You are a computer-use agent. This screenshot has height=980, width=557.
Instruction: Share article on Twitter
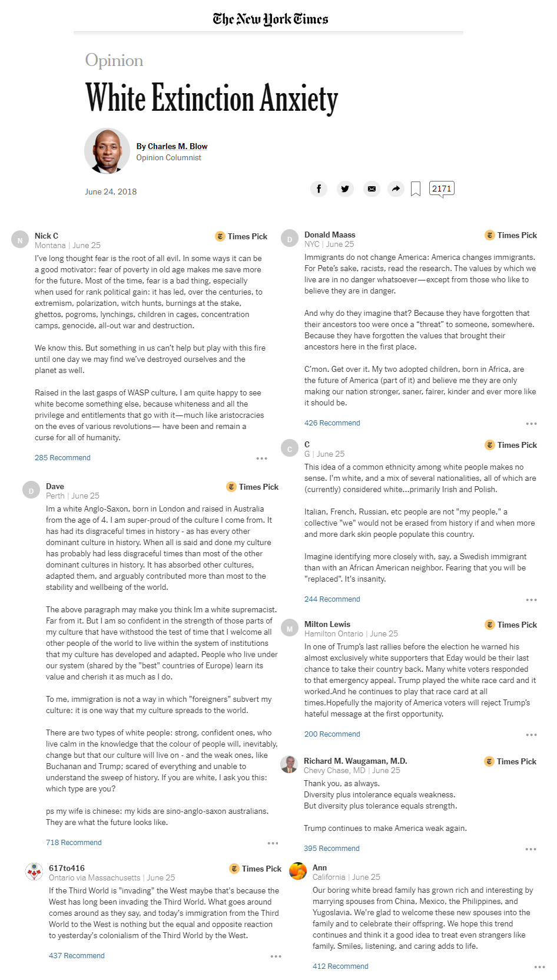[345, 189]
